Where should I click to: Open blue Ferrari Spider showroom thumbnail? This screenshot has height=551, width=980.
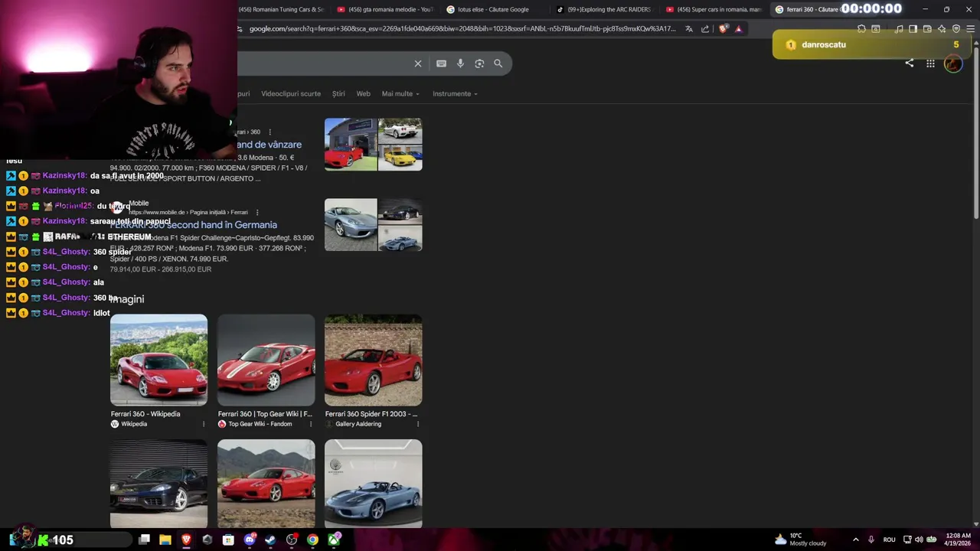point(373,484)
